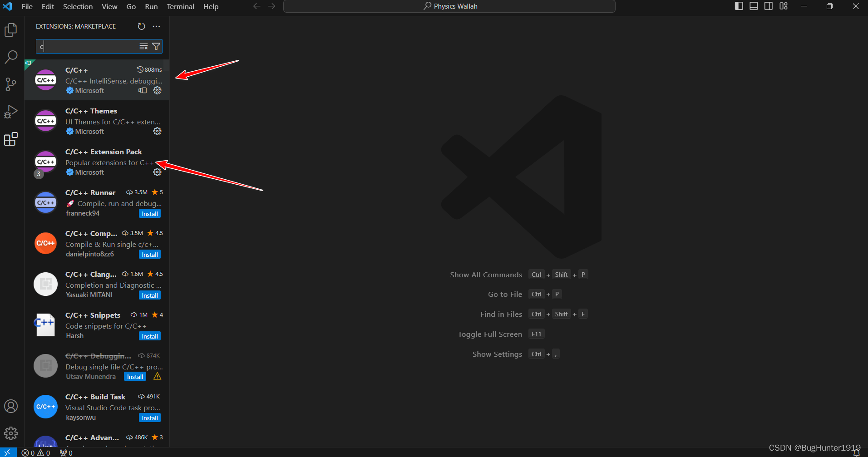868x457 pixels.
Task: Click the Physics Wallah command center search
Action: click(x=449, y=6)
